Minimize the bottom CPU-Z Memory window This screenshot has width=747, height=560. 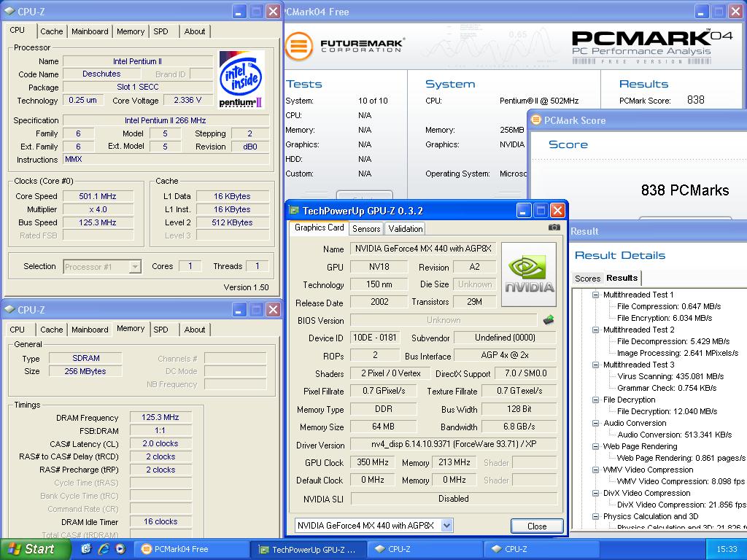[x=239, y=310]
